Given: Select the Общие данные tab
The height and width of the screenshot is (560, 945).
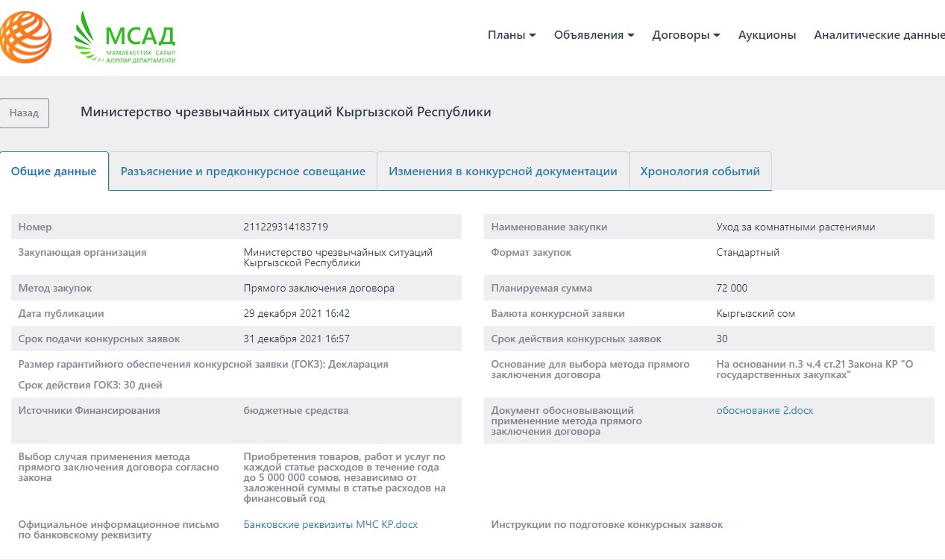Looking at the screenshot, I should click(x=54, y=172).
